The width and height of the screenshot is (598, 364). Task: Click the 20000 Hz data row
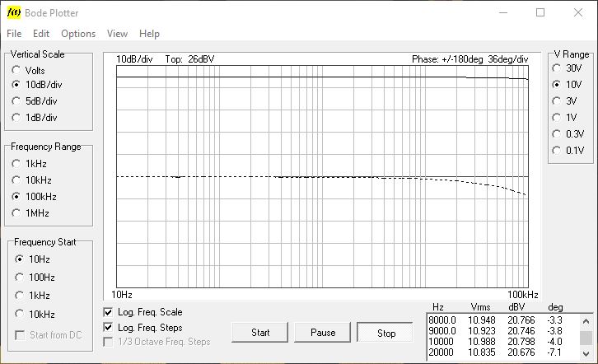[x=503, y=352]
